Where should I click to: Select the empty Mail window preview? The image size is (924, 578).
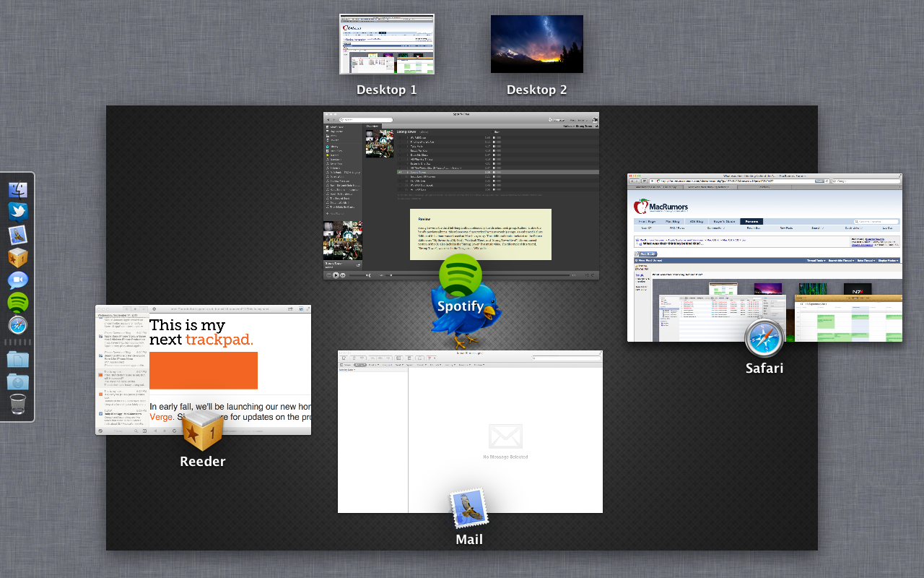(x=470, y=431)
